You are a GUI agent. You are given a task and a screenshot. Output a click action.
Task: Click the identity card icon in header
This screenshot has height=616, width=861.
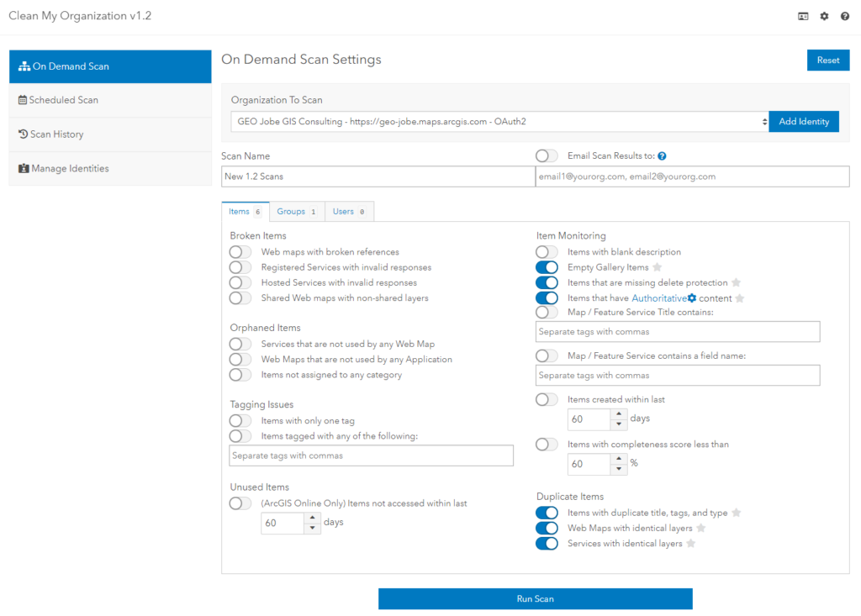point(803,16)
